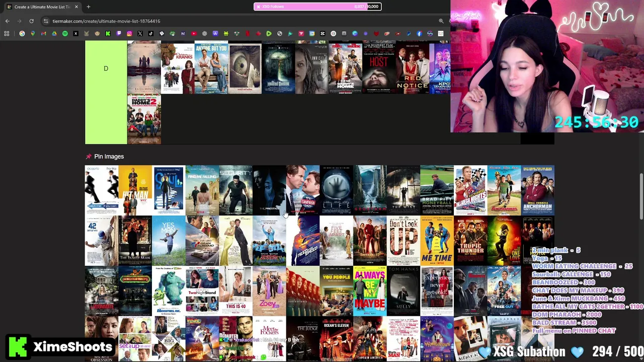644x362 pixels.
Task: Open the purple Twitch bookmark
Action: click(119, 34)
